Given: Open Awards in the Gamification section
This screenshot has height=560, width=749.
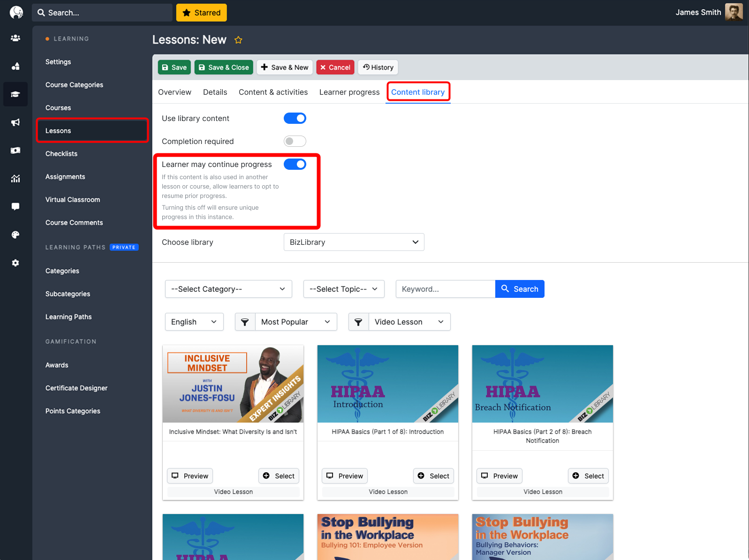Looking at the screenshot, I should coord(57,365).
